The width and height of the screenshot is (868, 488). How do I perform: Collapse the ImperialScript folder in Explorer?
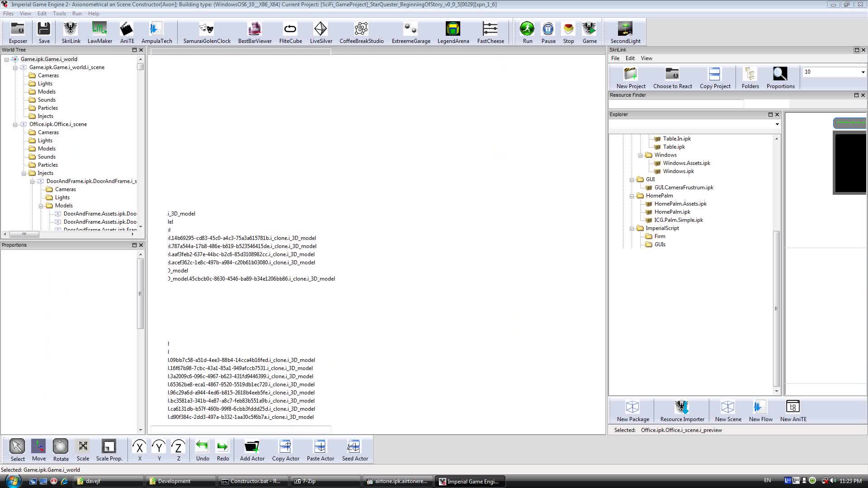[x=632, y=228]
